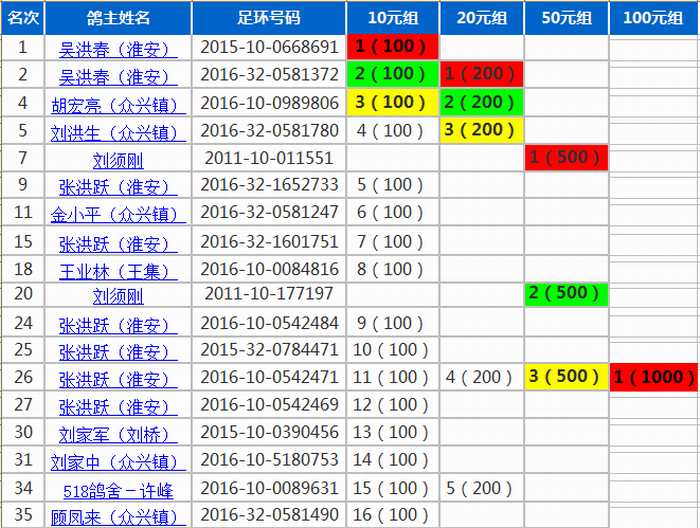Image resolution: width=700 pixels, height=528 pixels.
Task: Click the red 1（500） cell
Action: [x=565, y=158]
